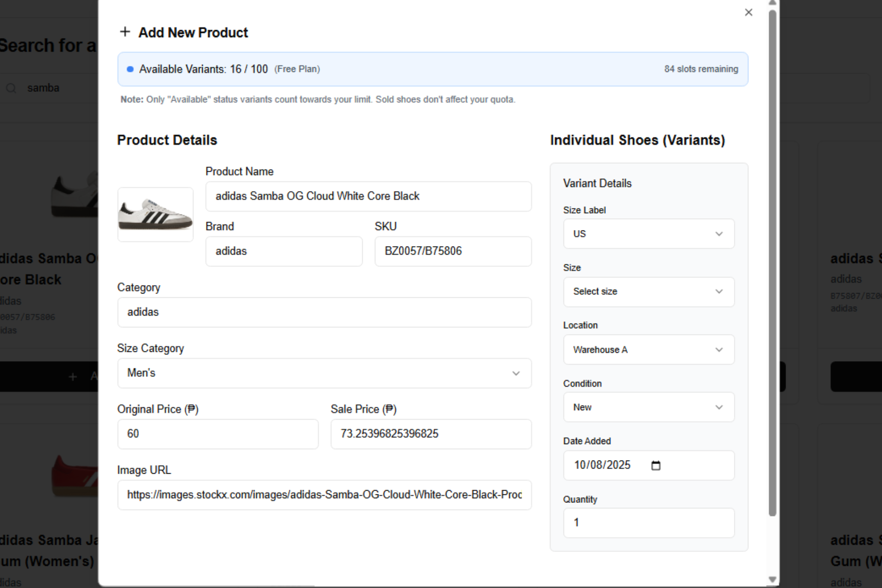Select the Original Price field
The image size is (882, 588).
point(218,434)
